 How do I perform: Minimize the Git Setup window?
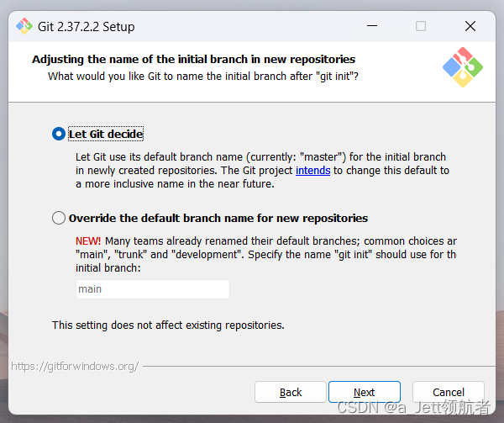tap(372, 26)
